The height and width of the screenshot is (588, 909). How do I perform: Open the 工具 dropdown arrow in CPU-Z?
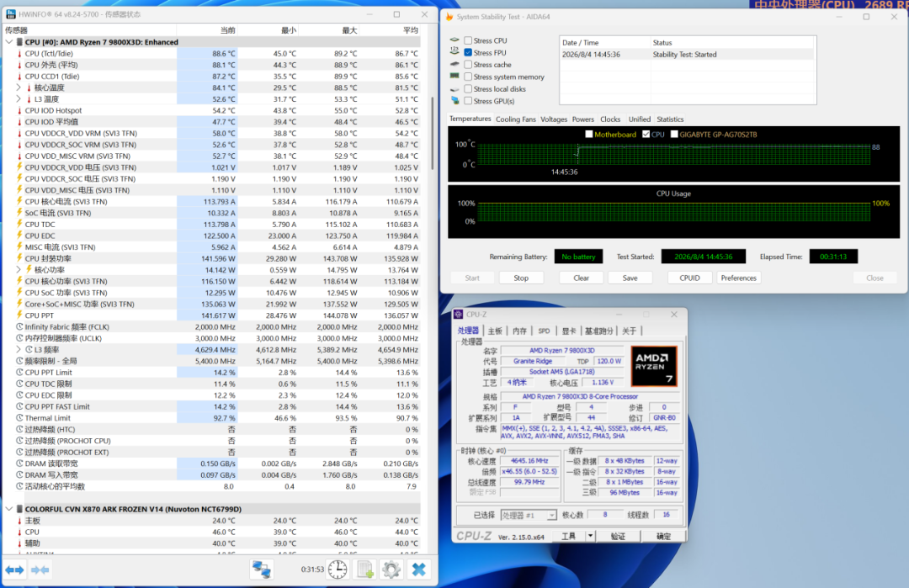coord(590,536)
